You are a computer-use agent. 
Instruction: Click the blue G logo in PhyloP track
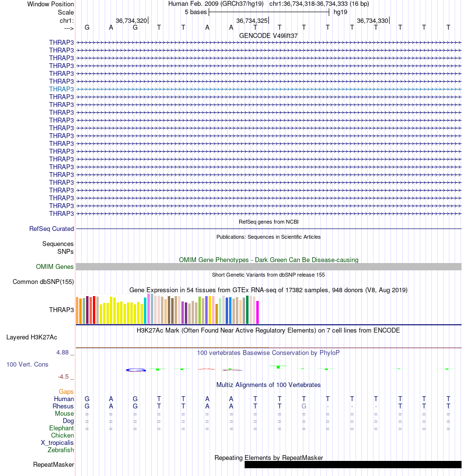coord(136,370)
